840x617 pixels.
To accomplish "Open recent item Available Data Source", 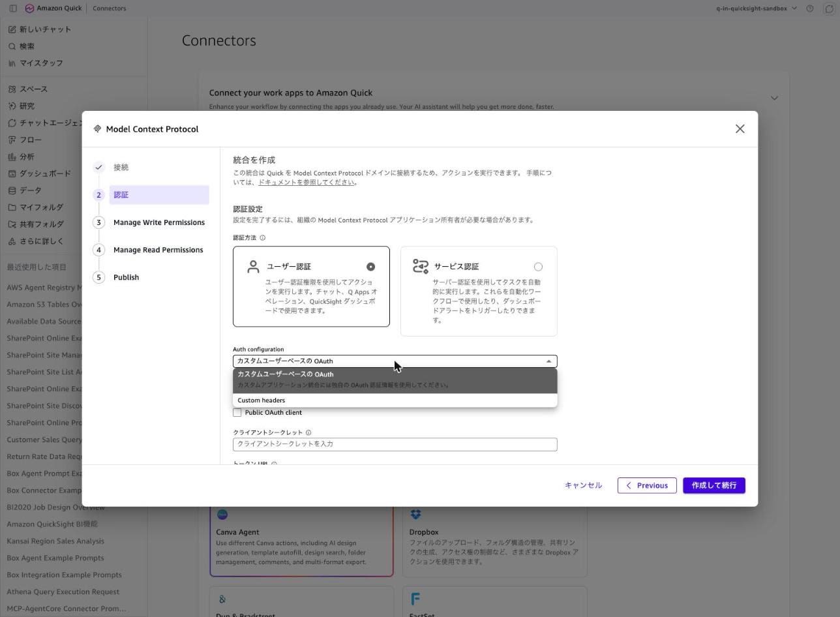I will pyautogui.click(x=44, y=322).
